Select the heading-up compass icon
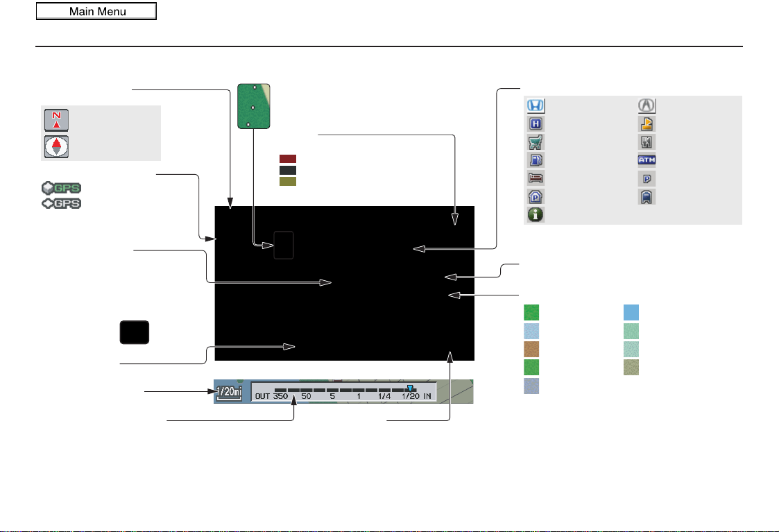The image size is (779, 532). coord(57,146)
